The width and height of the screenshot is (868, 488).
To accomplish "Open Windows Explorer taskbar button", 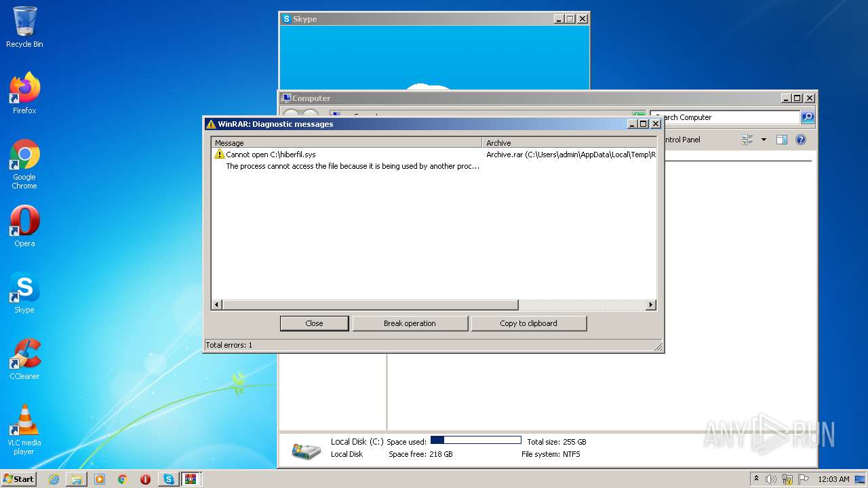I will [x=77, y=479].
